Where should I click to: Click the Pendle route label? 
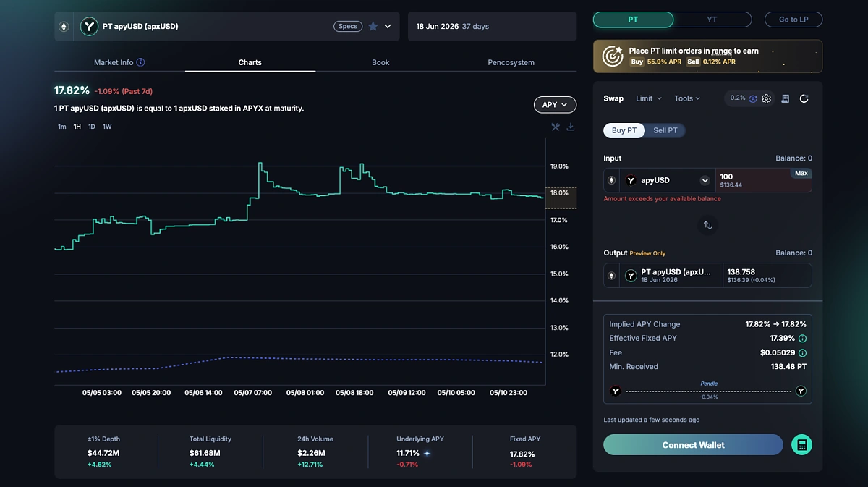click(709, 384)
